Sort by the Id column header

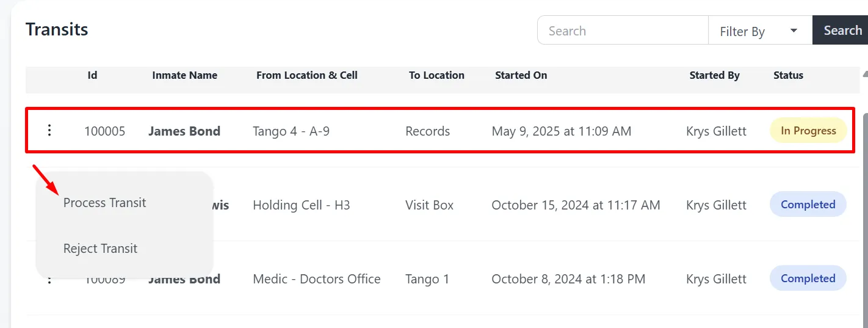click(x=92, y=76)
